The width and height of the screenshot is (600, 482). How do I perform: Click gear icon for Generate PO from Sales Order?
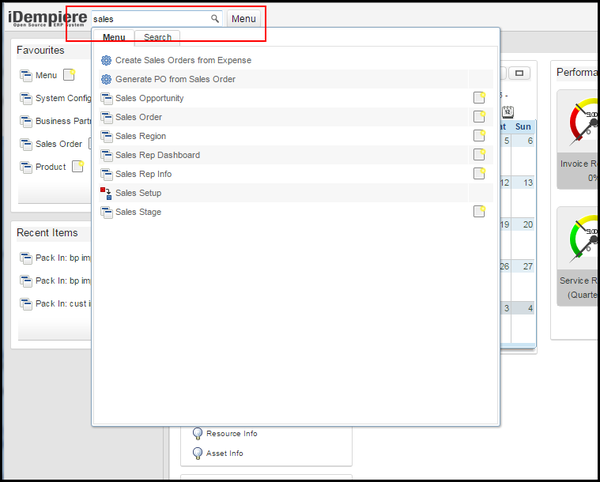point(107,79)
